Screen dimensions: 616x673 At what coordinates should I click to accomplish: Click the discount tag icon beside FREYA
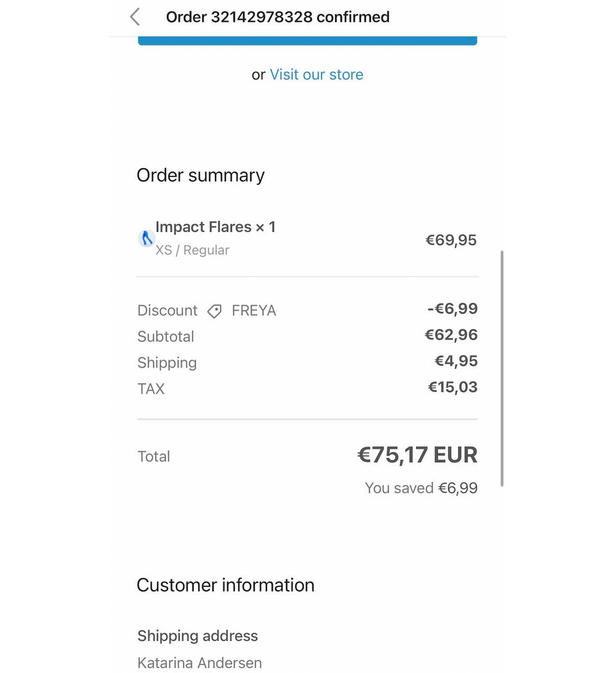pos(214,311)
